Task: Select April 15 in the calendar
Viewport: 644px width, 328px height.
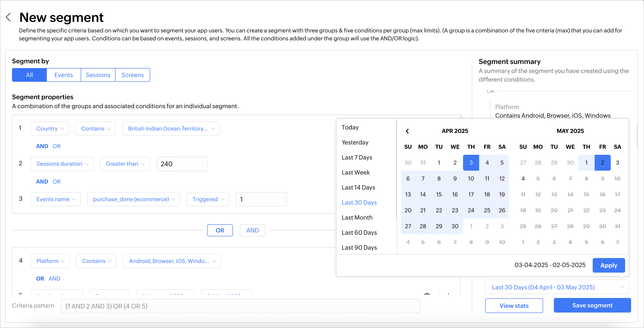Action: (439, 194)
